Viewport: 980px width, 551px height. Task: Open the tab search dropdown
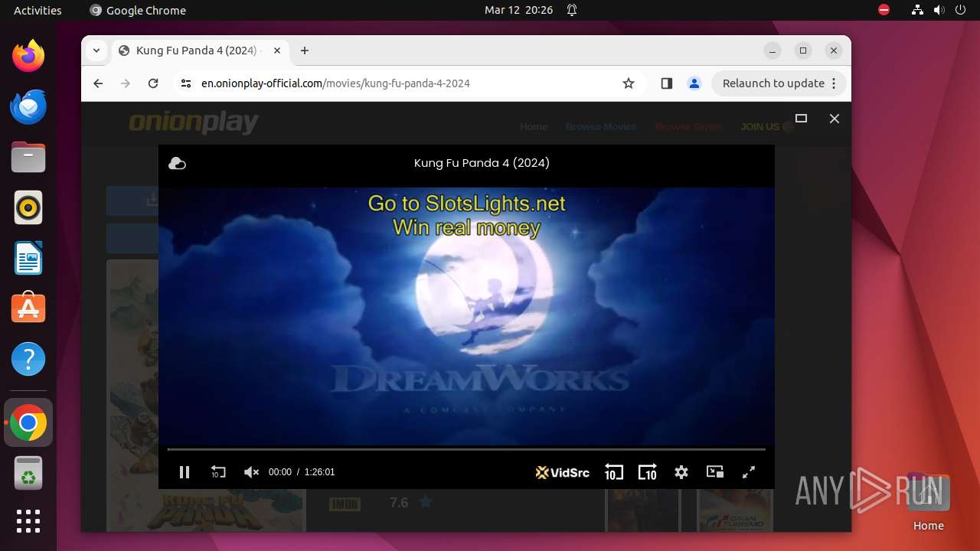coord(96,51)
